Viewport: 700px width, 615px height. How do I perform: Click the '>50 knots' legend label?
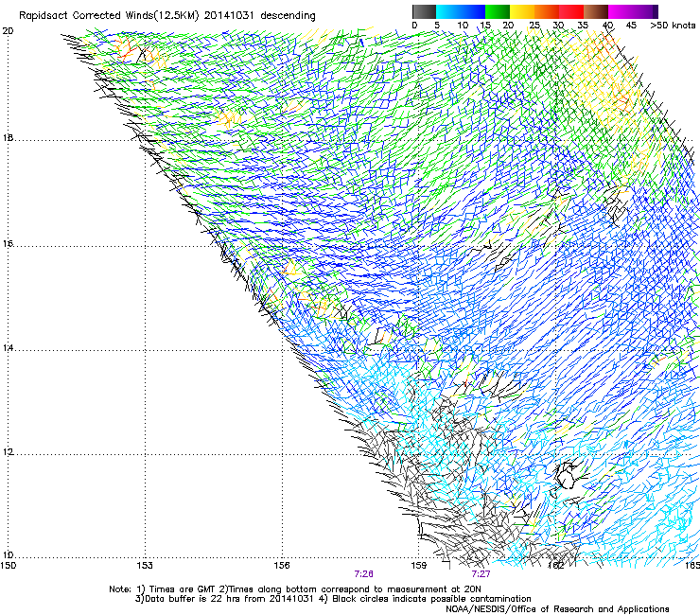click(673, 26)
